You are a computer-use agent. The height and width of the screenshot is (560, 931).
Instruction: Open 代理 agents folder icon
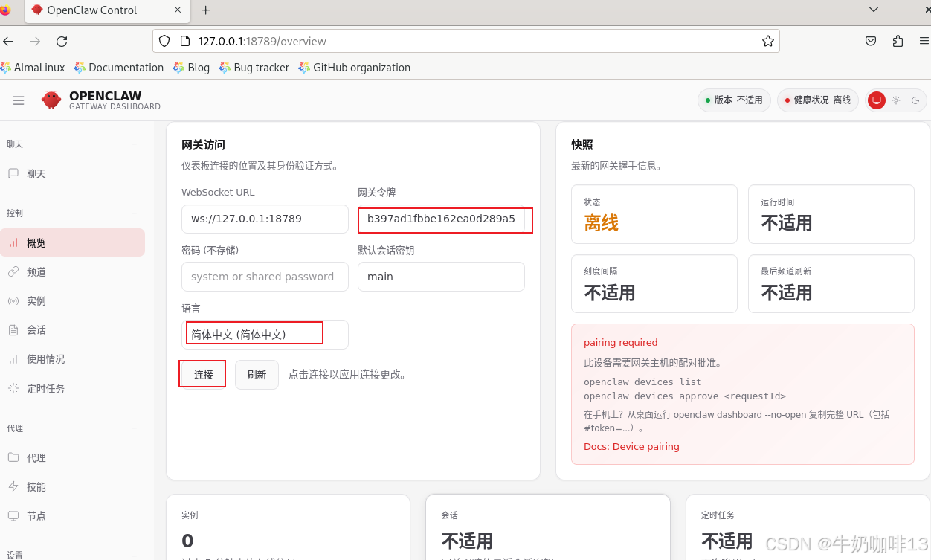click(13, 457)
